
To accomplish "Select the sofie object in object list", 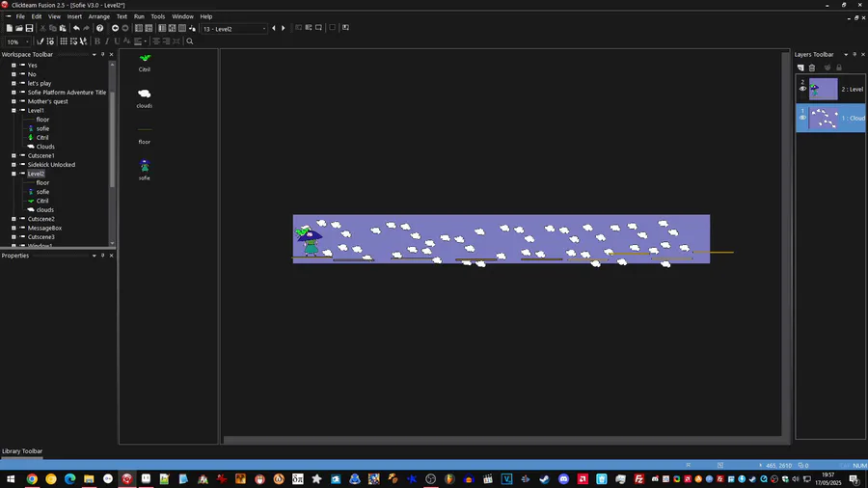I will 145,170.
